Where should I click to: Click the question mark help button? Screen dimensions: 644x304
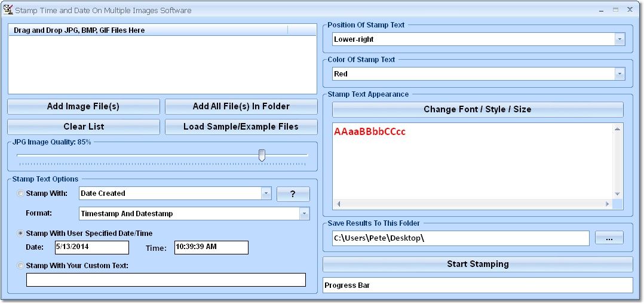293,194
